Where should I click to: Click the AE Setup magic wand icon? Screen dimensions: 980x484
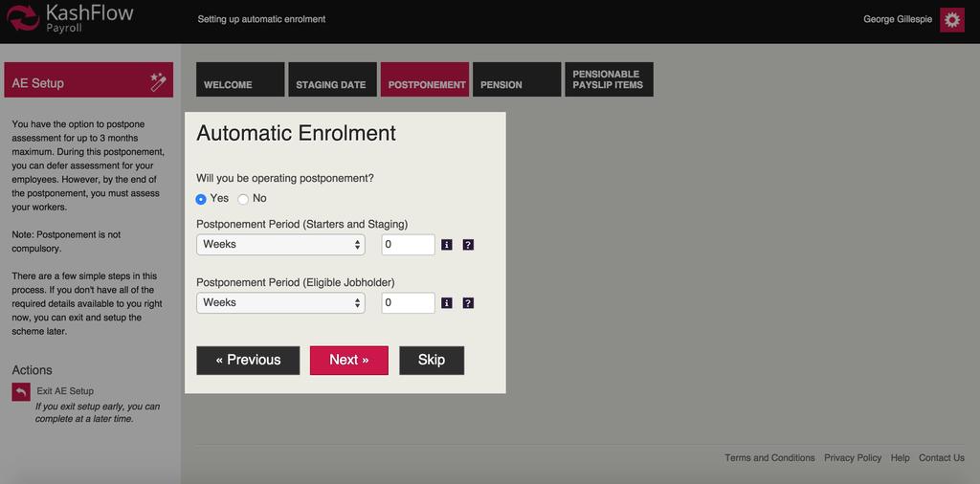click(159, 83)
